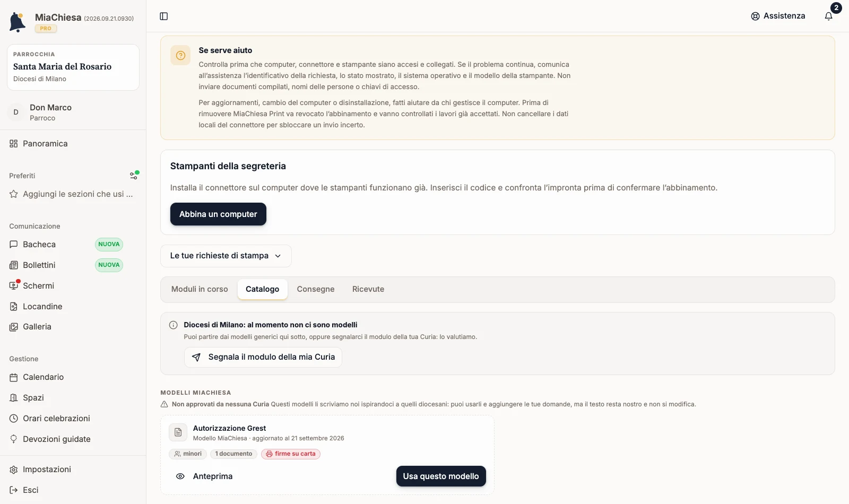The image size is (849, 504).
Task: Click Abbina un computer button
Action: point(218,214)
